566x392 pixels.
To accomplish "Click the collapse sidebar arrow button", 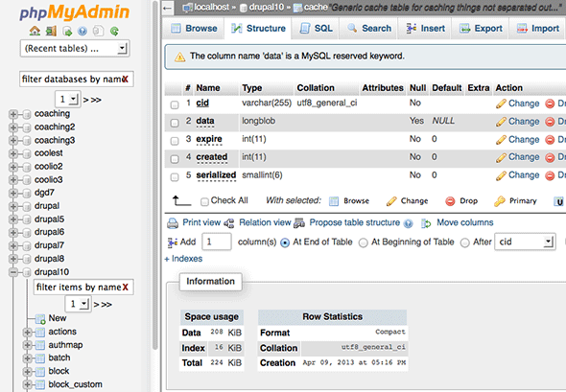I will click(168, 8).
